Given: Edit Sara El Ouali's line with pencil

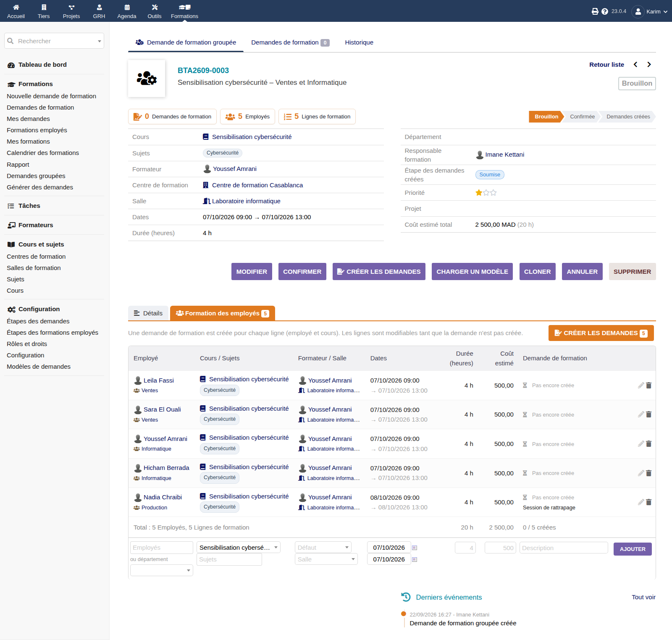Looking at the screenshot, I should click(x=640, y=414).
